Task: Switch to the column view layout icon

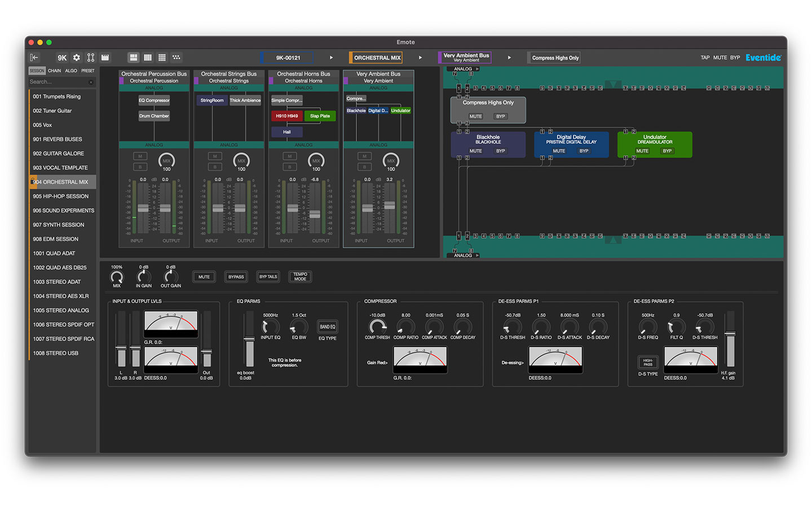Action: [x=148, y=58]
